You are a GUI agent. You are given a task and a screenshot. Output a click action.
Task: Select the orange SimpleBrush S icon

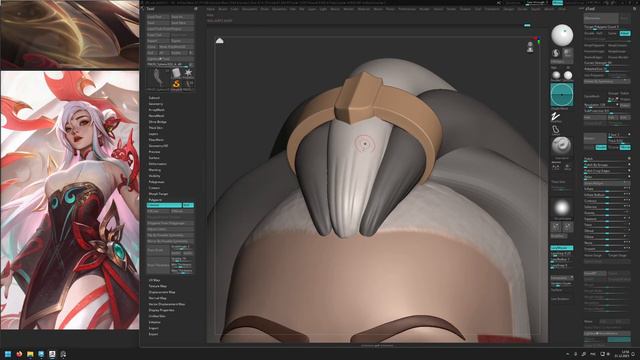[x=176, y=84]
